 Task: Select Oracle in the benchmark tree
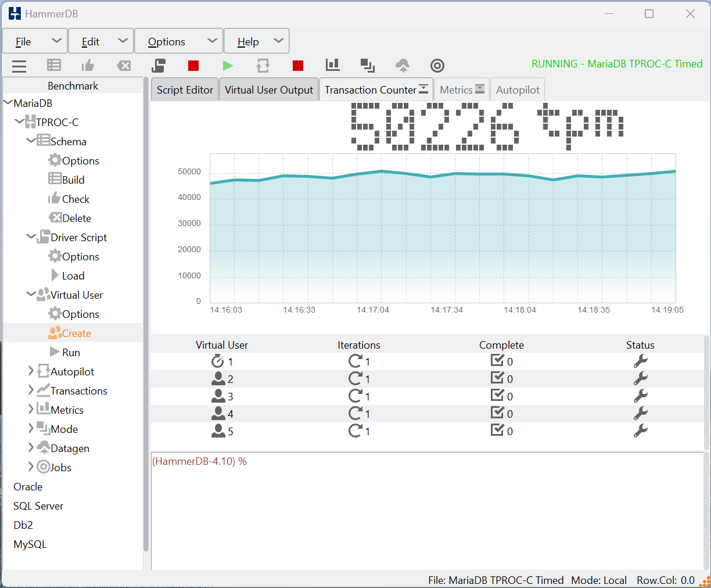(x=28, y=486)
